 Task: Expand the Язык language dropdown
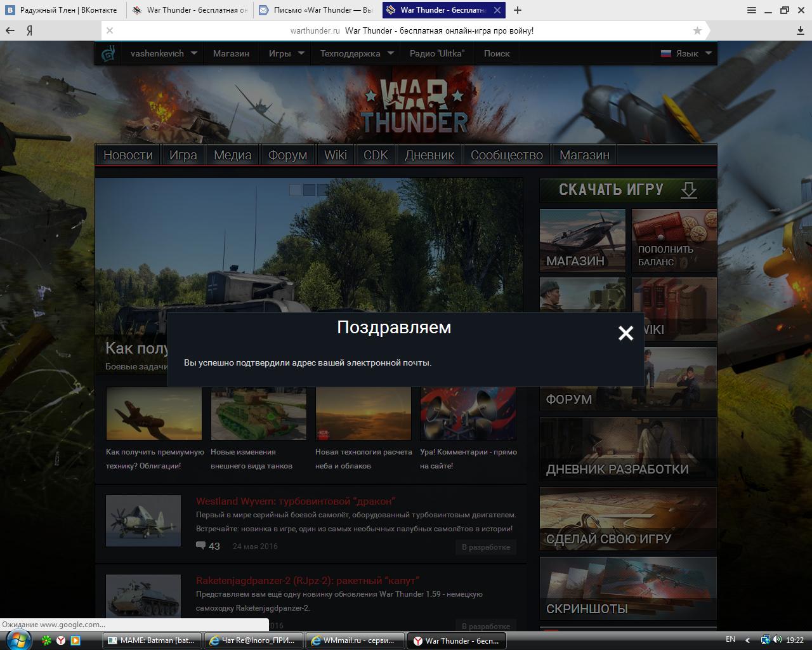coord(708,54)
